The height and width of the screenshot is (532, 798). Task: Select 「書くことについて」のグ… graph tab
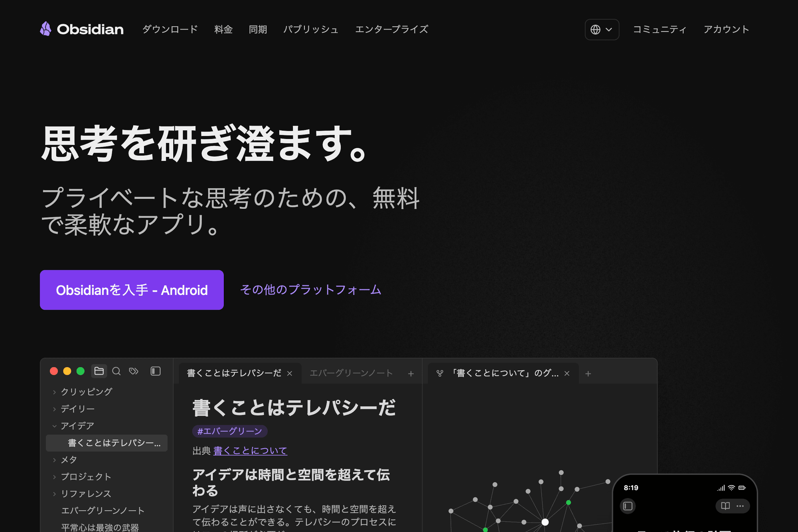pos(504,373)
